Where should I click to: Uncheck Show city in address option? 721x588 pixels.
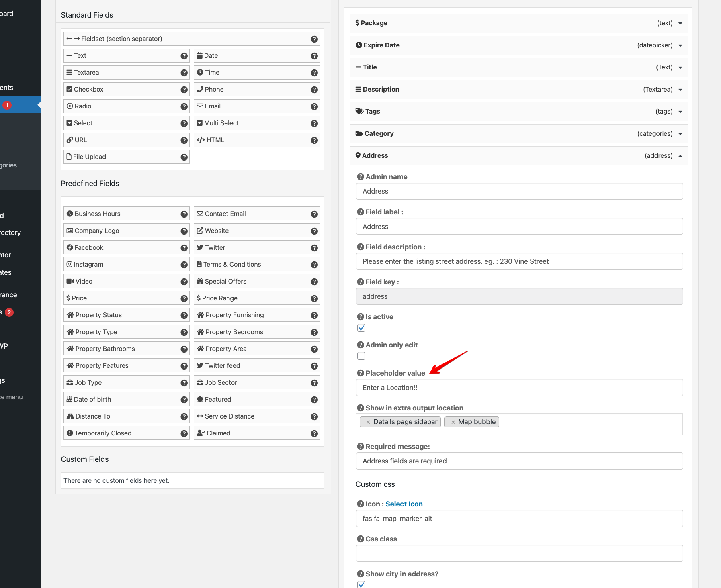tap(361, 585)
